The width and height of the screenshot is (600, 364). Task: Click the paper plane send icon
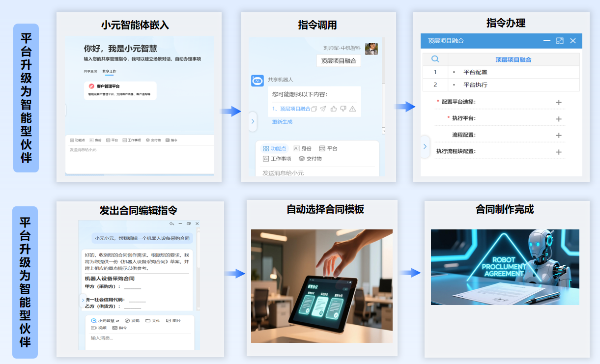click(x=323, y=109)
